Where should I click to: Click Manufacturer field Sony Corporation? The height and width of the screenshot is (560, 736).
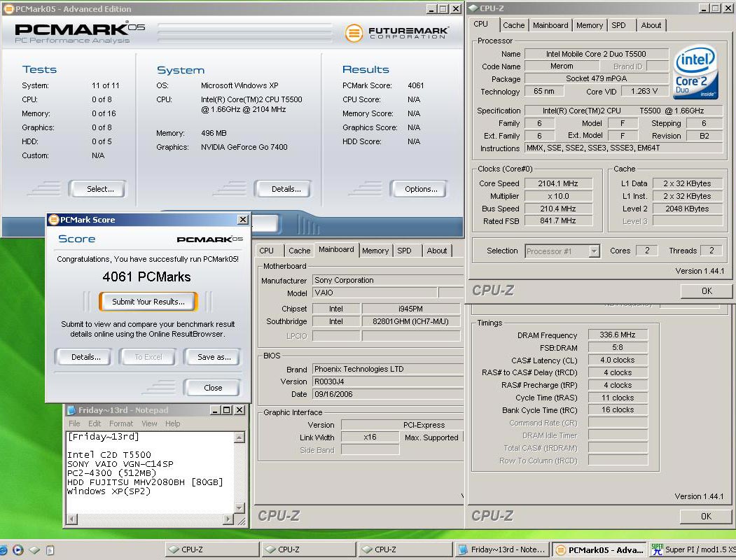pyautogui.click(x=387, y=280)
